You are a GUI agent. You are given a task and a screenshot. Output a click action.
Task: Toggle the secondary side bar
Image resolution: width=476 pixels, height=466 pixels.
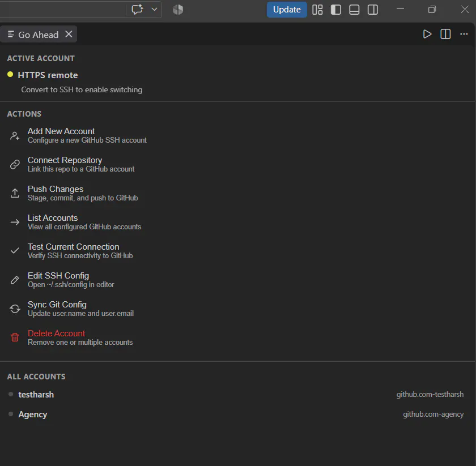(373, 10)
